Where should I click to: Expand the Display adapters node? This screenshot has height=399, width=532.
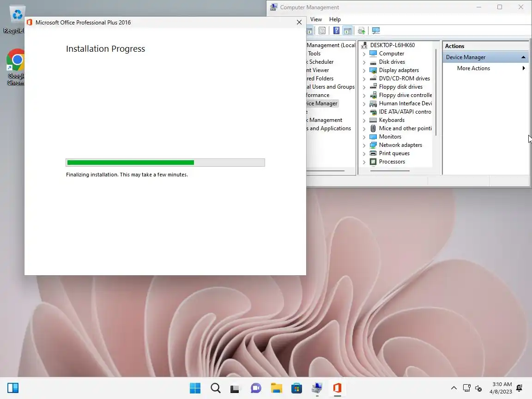pos(364,70)
